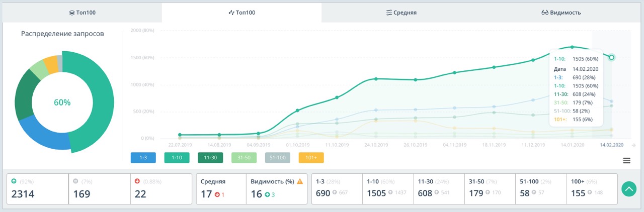Toggle the 11-30 series legend
This screenshot has height=212, width=644.
point(210,158)
